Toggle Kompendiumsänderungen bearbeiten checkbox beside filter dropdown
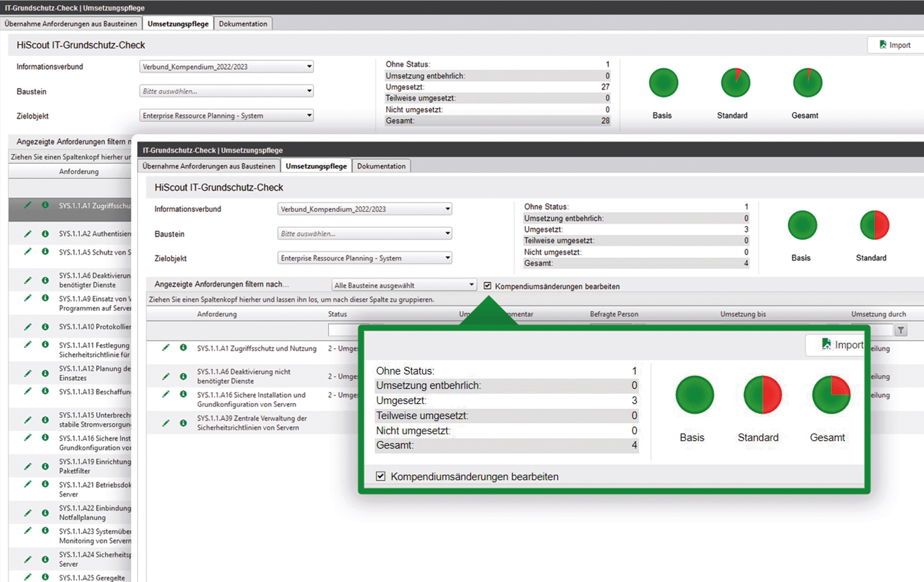The width and height of the screenshot is (924, 582). [x=487, y=286]
